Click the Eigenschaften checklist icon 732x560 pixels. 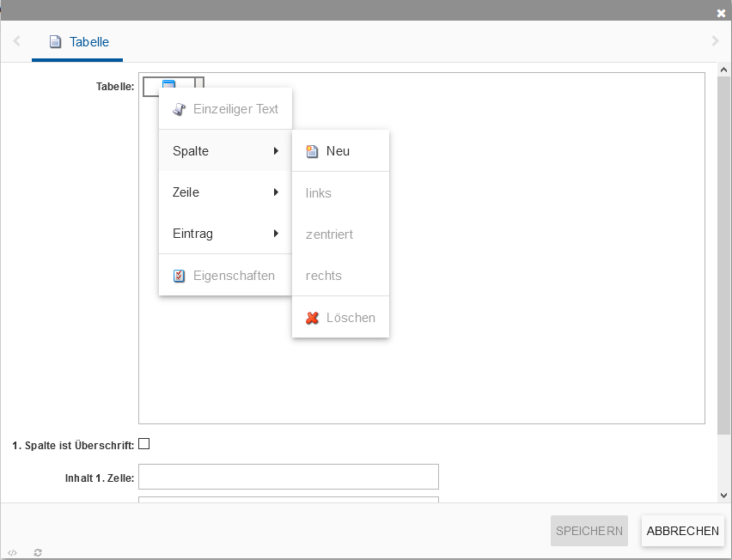click(179, 276)
